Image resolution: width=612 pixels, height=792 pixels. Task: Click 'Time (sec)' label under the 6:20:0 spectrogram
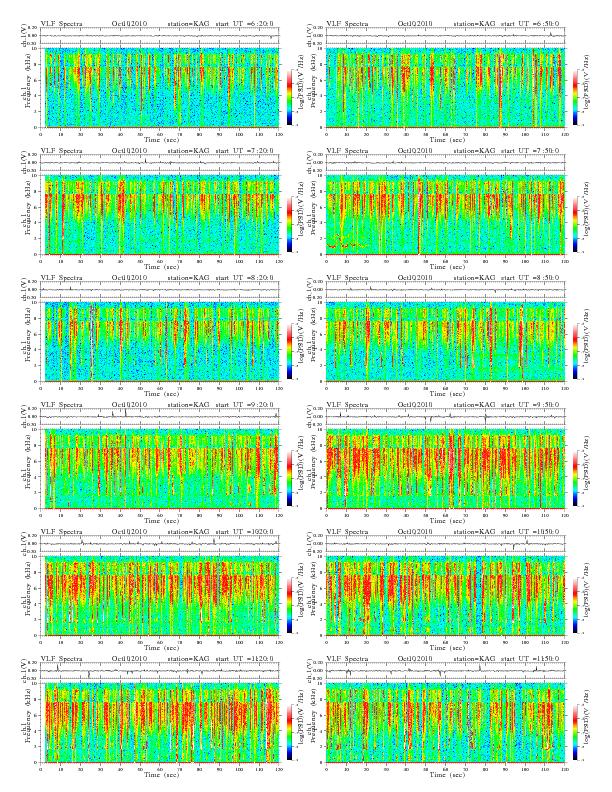tap(162, 139)
